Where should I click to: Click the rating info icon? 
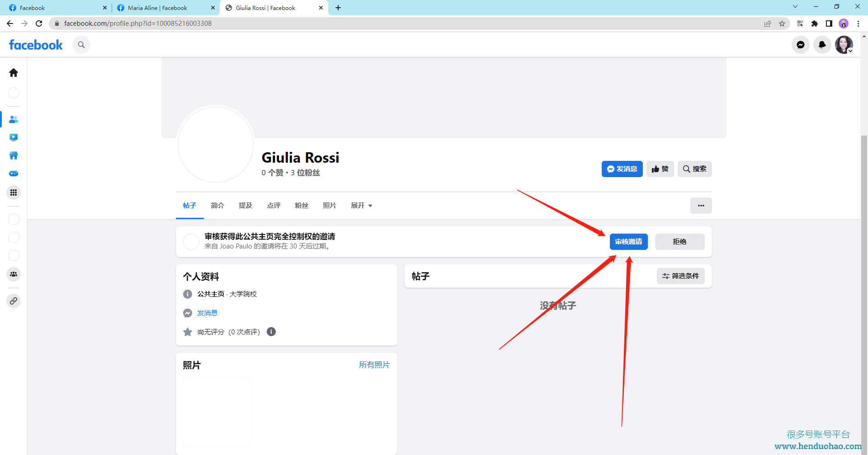(271, 332)
